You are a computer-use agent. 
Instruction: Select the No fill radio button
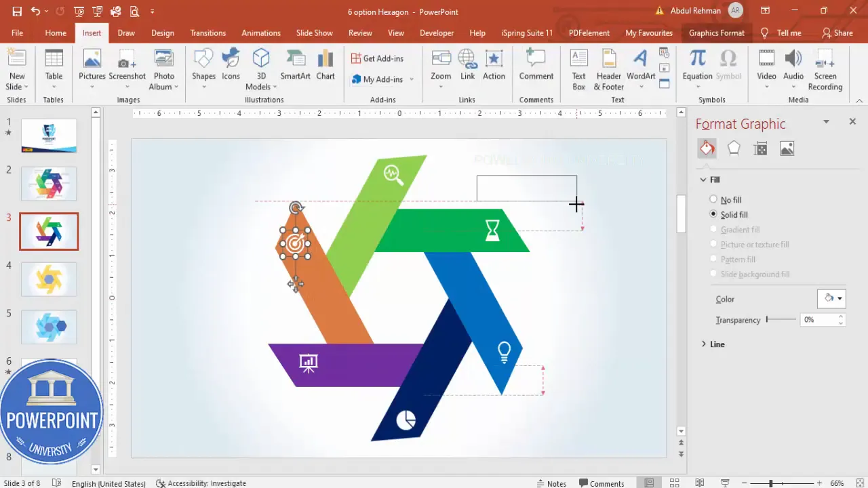pyautogui.click(x=713, y=199)
